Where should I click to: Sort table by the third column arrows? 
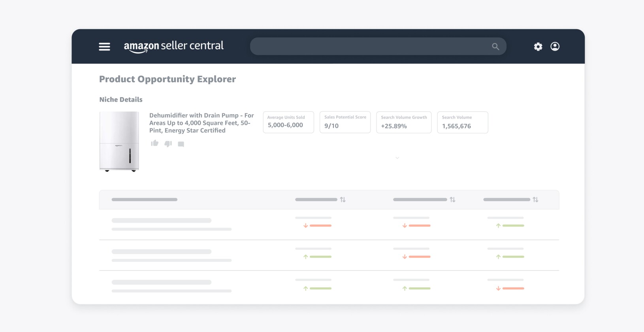pos(452,200)
